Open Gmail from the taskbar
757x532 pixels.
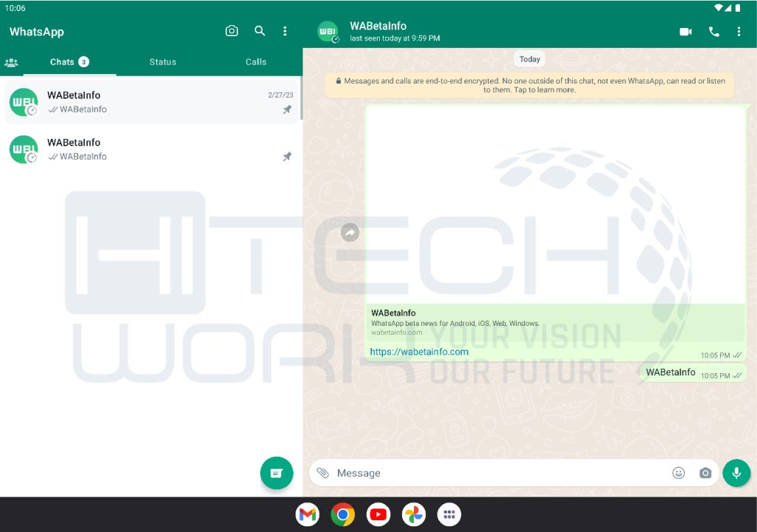click(308, 514)
